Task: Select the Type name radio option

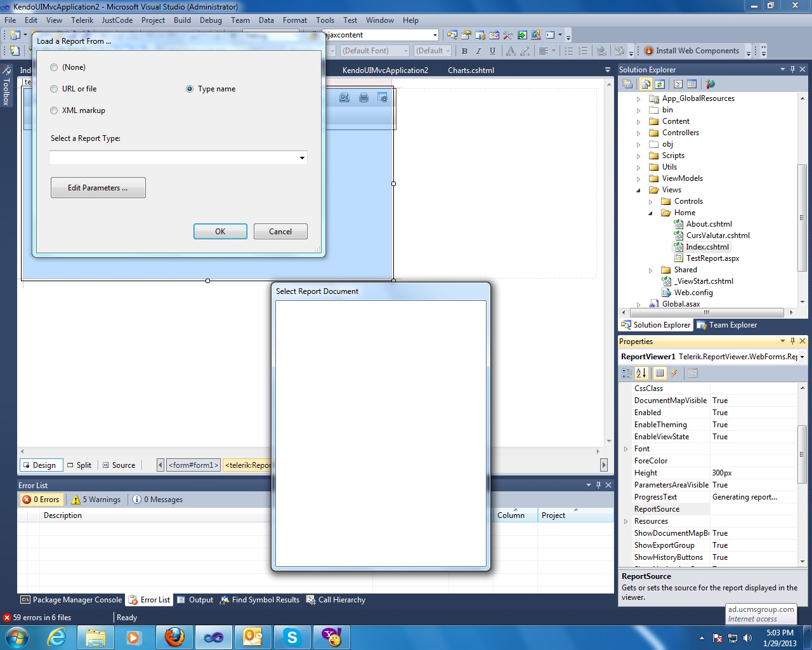Action: point(190,89)
